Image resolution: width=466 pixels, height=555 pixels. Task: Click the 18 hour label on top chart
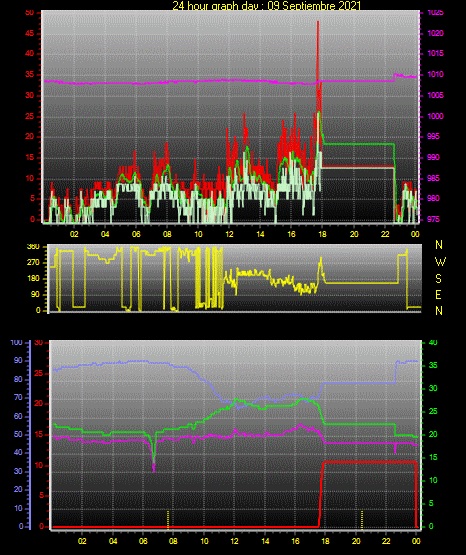click(322, 234)
